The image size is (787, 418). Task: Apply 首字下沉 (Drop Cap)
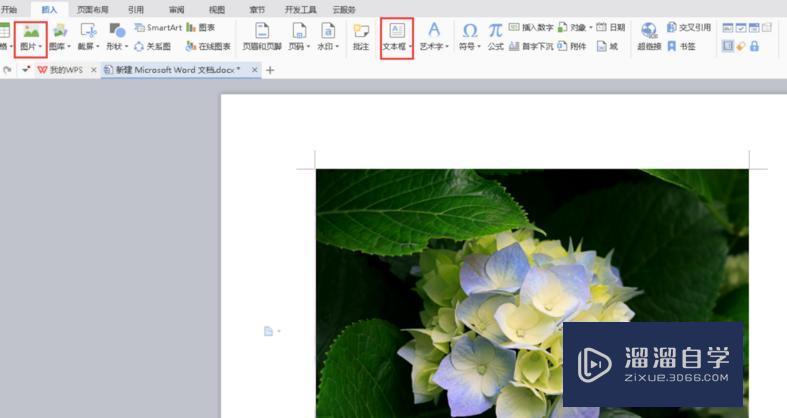click(x=531, y=46)
